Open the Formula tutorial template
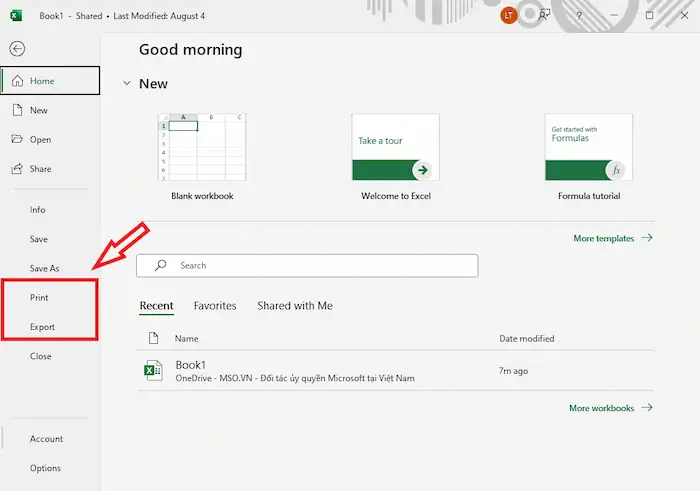The image size is (700, 491). tap(589, 148)
